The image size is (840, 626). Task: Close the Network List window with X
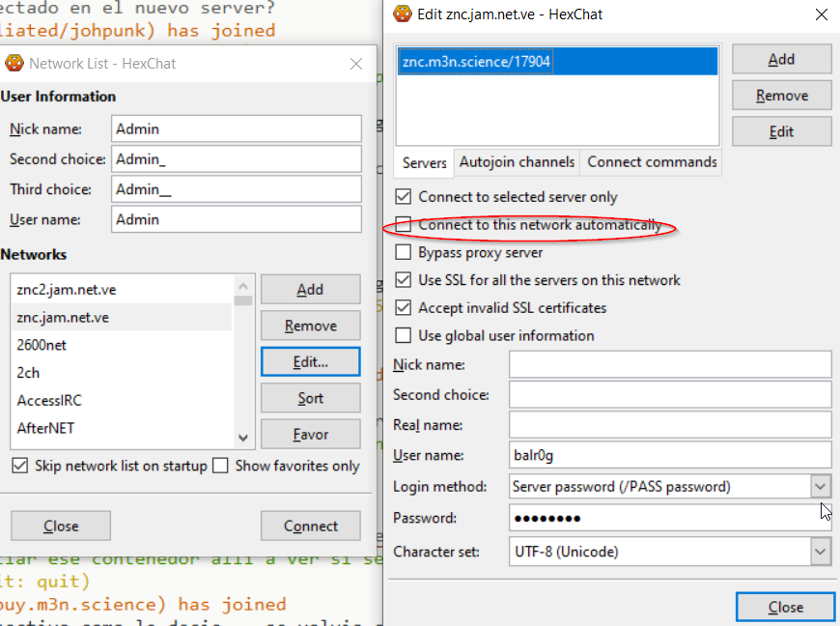coord(356,64)
